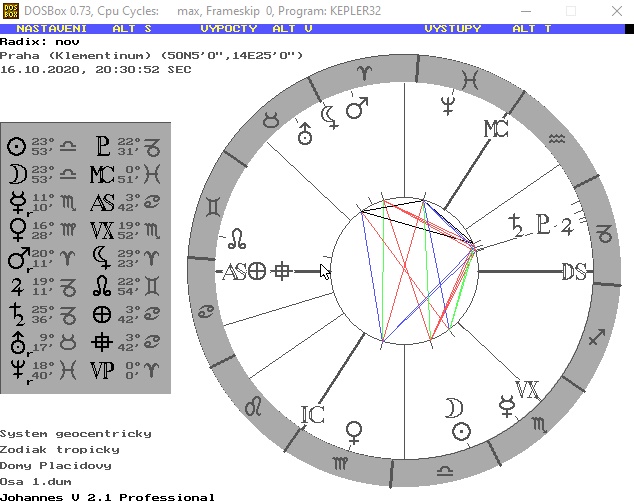Click the Gemini sign on the zodiac ring
The width and height of the screenshot is (634, 502).
pyautogui.click(x=213, y=207)
